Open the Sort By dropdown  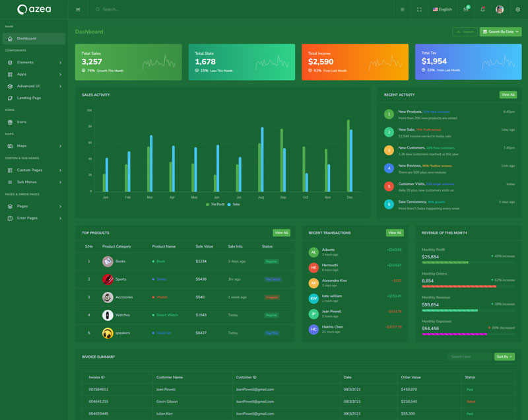(504, 357)
